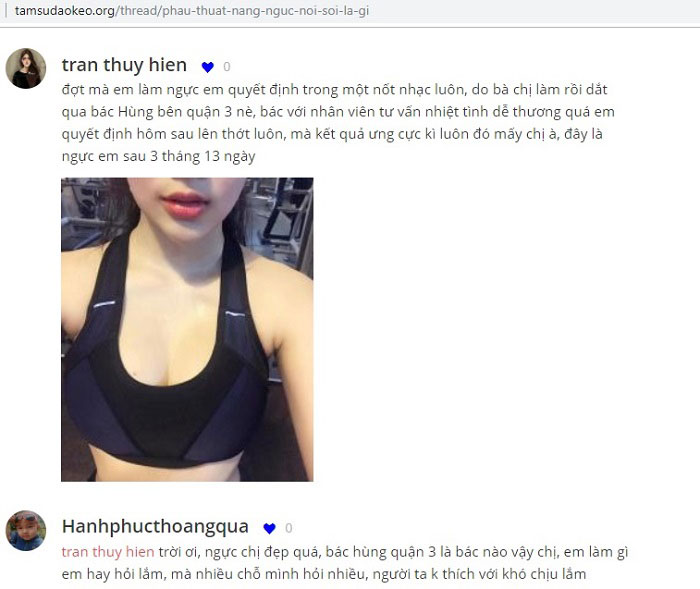700x589 pixels.
Task: Click the username heading Hanhphucthoangqua
Action: coord(155,526)
